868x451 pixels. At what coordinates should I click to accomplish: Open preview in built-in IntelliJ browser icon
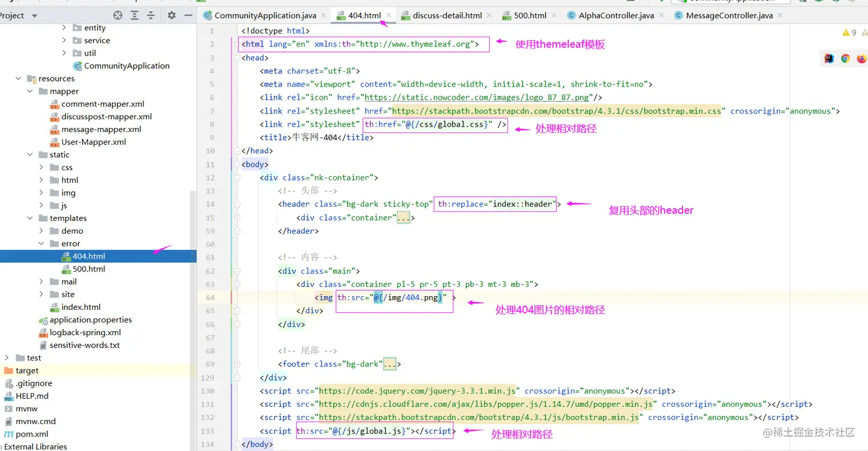pos(828,58)
